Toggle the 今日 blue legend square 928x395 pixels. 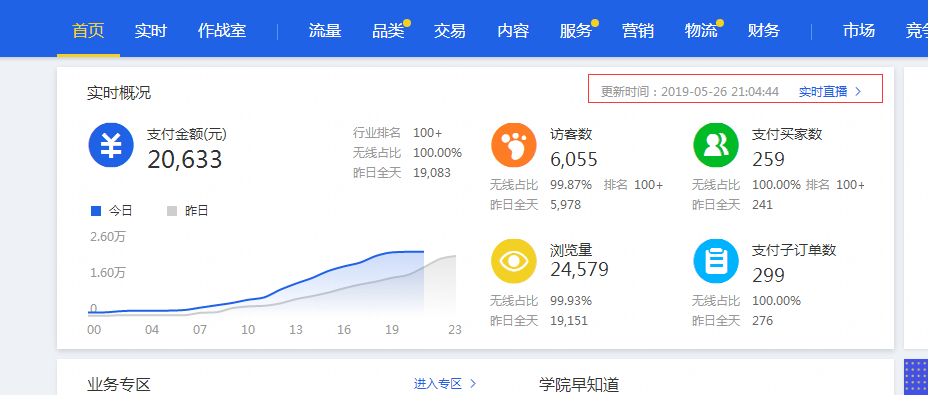(x=96, y=211)
